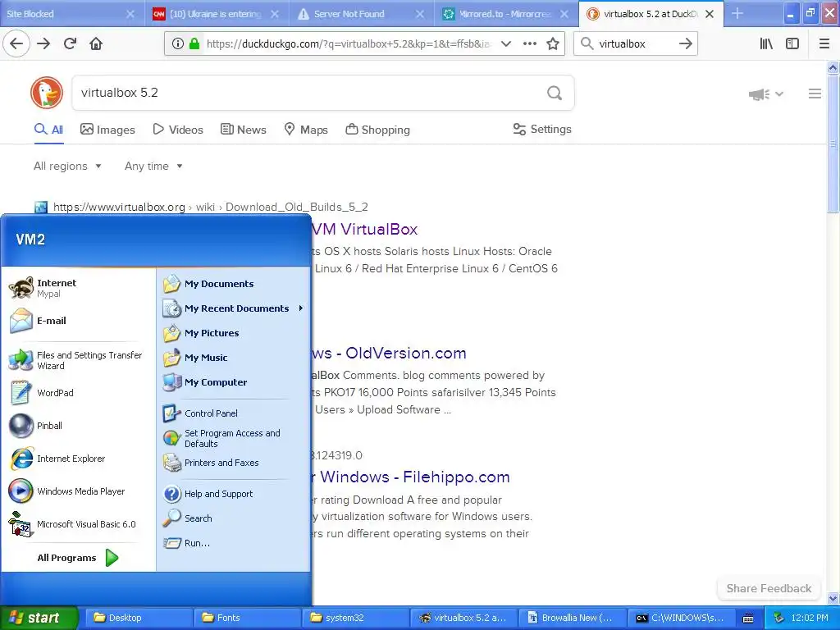Open the browser hamburger menu
Viewport: 840px width, 630px height.
pyautogui.click(x=824, y=44)
